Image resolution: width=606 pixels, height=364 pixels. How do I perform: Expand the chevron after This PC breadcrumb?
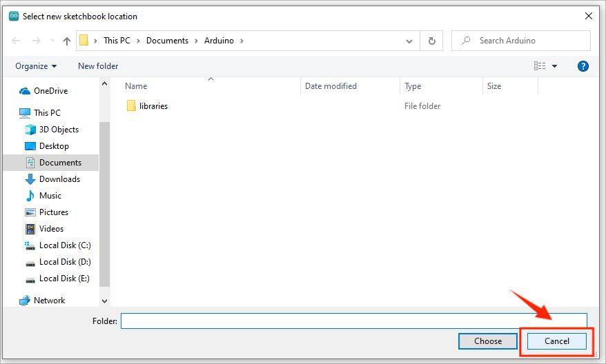[138, 41]
